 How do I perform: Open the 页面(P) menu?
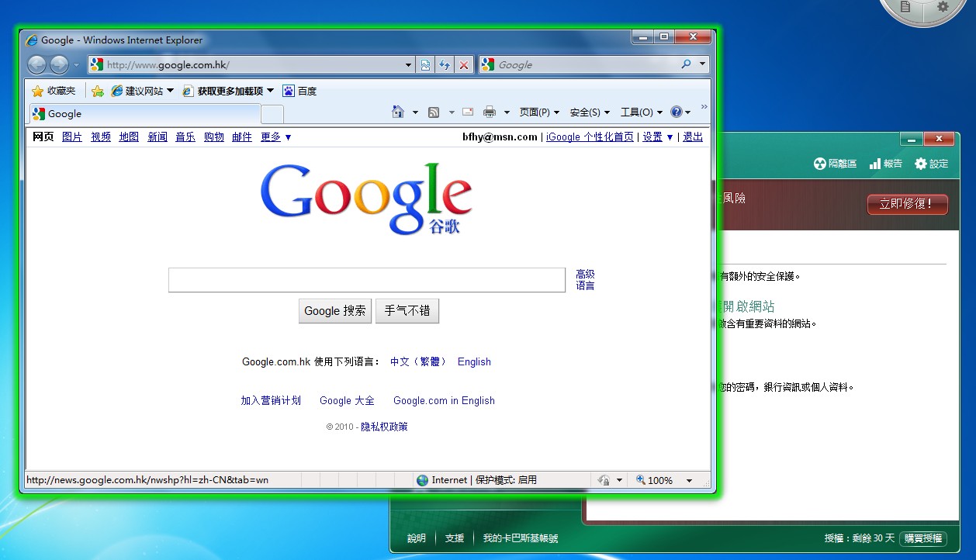point(539,112)
